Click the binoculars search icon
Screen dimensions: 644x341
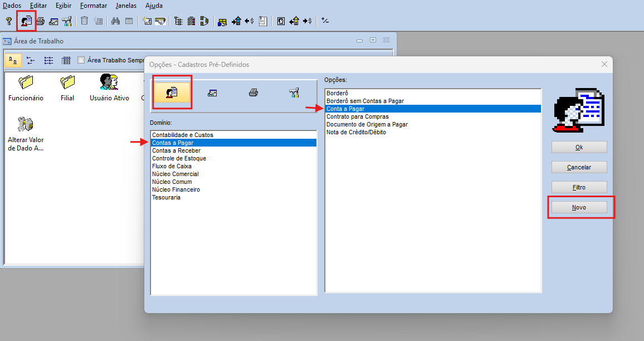pos(115,21)
